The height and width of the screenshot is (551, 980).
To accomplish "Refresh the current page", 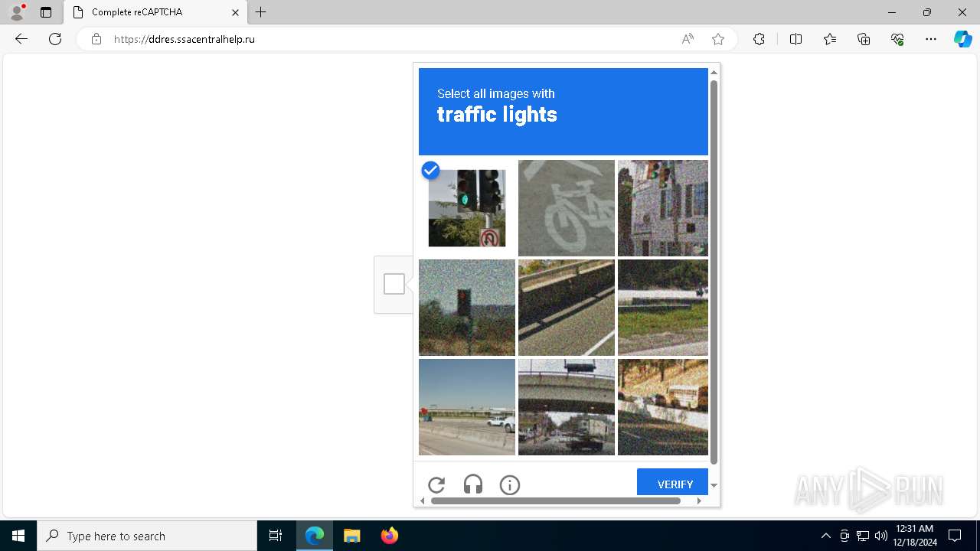I will (55, 39).
